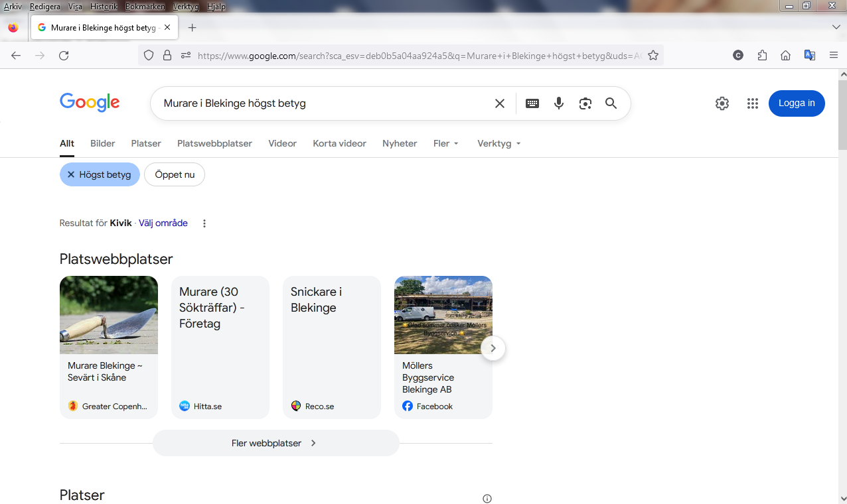Click the voice search microphone icon
The height and width of the screenshot is (504, 847).
tap(559, 103)
